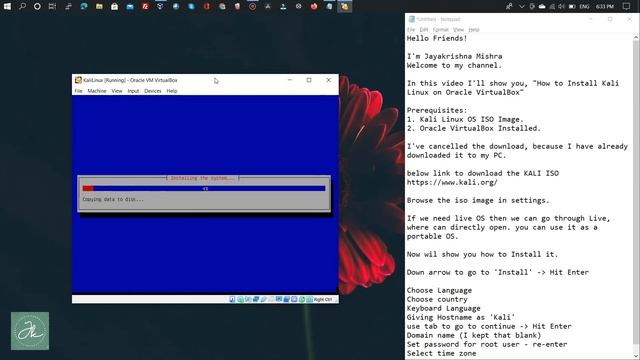Click 'Welcome to my channel.' line in Notepad
This screenshot has width=640, height=360.
pos(454,65)
